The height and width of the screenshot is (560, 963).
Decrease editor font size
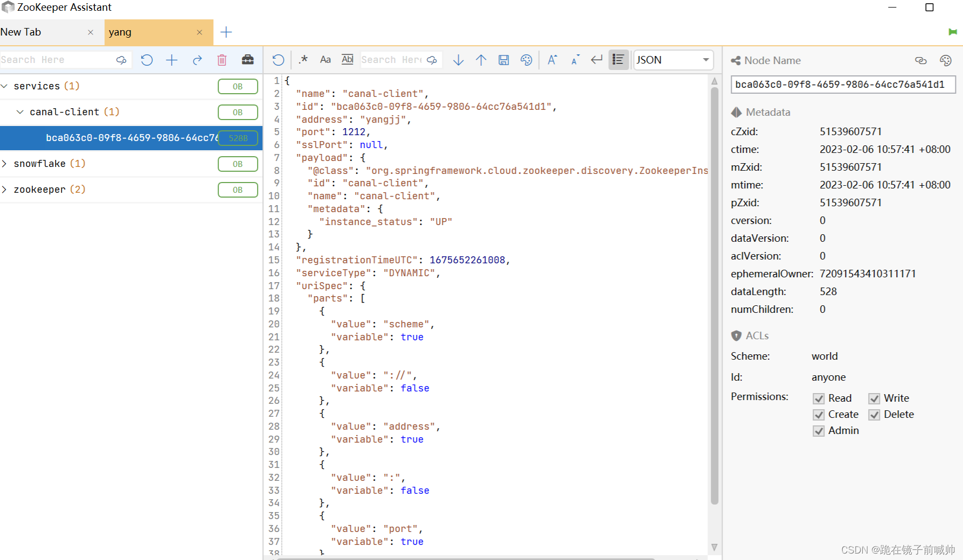(575, 60)
